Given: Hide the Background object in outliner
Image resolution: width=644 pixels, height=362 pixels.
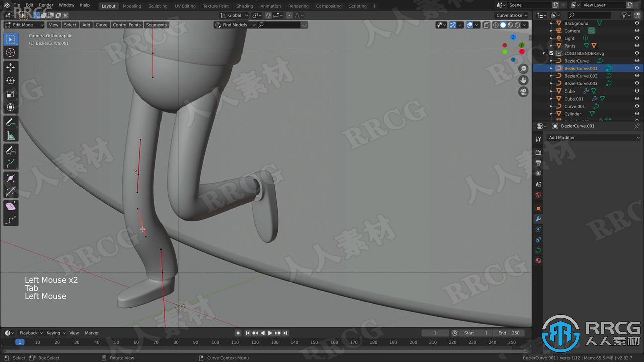Looking at the screenshot, I should point(637,23).
